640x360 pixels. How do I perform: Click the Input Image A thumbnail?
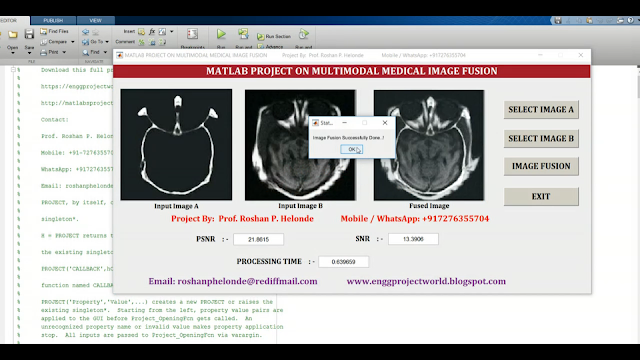point(176,145)
